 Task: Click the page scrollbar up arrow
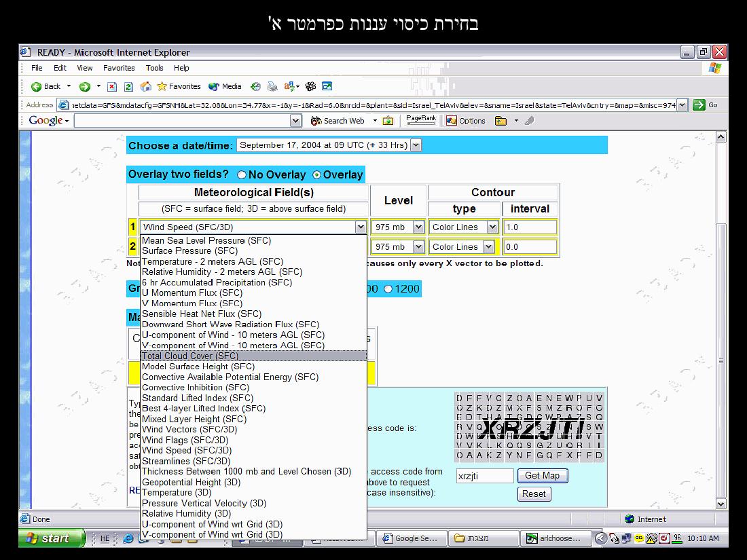point(721,137)
